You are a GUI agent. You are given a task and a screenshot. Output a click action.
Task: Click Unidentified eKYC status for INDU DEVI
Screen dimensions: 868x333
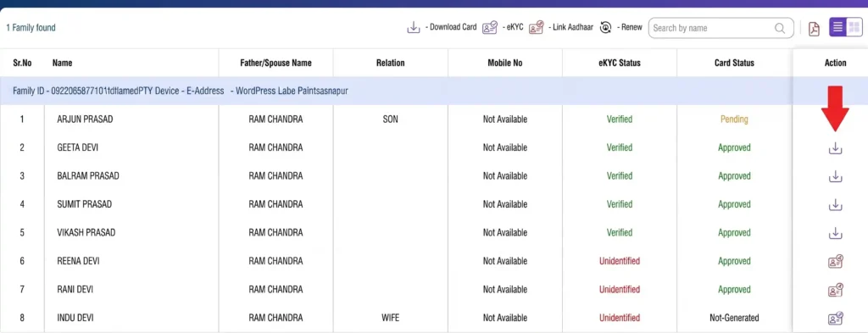point(619,318)
